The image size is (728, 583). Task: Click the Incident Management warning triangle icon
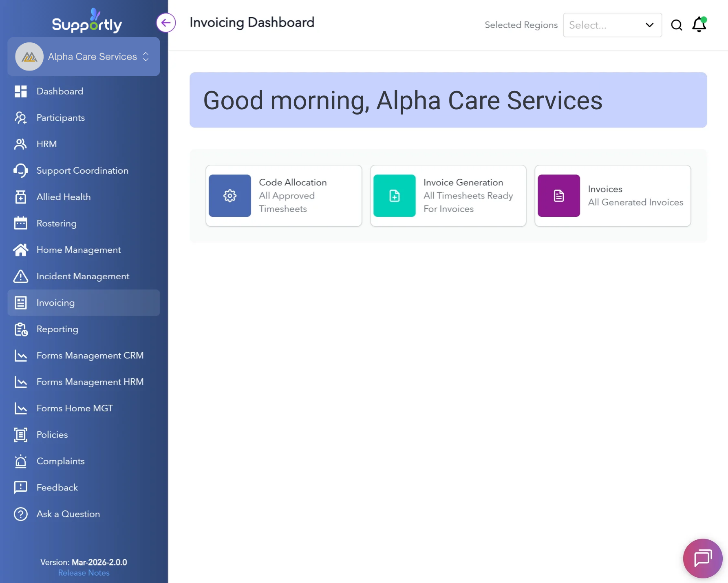click(21, 276)
